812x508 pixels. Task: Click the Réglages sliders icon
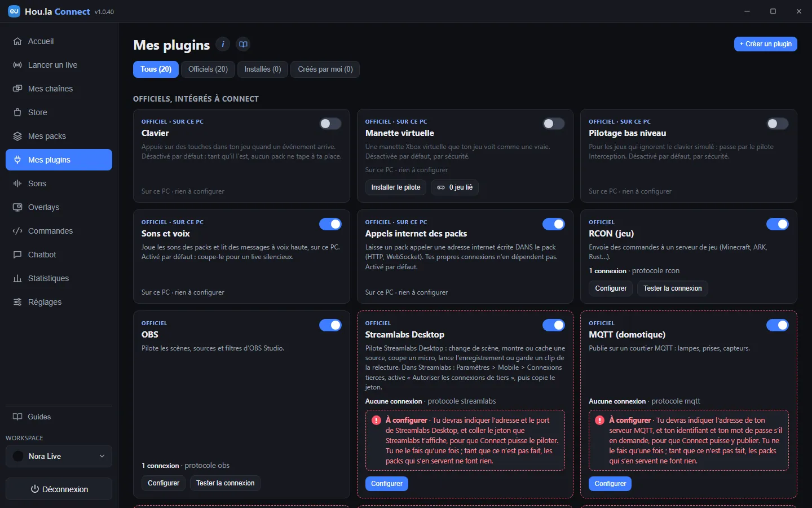pyautogui.click(x=17, y=302)
